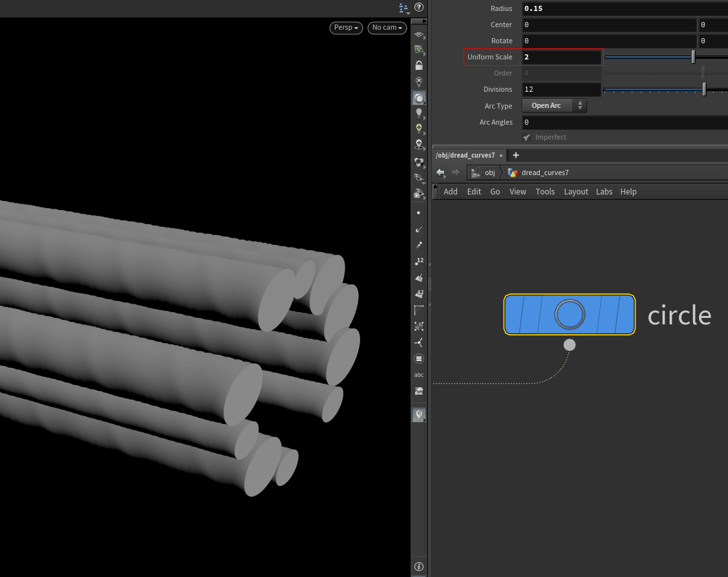This screenshot has height=577, width=728.
Task: Click the Arc Angles value field
Action: [625, 122]
